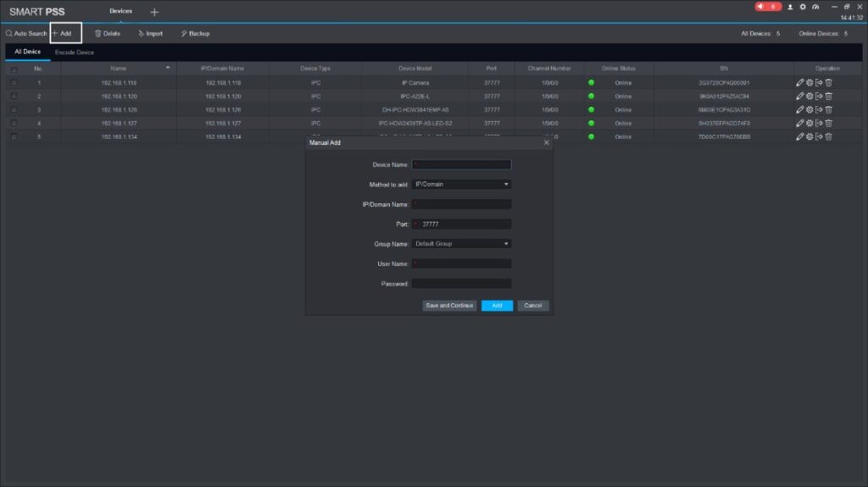The width and height of the screenshot is (868, 487).
Task: Open config gear for device 192.168.1.120
Action: [x=810, y=97]
